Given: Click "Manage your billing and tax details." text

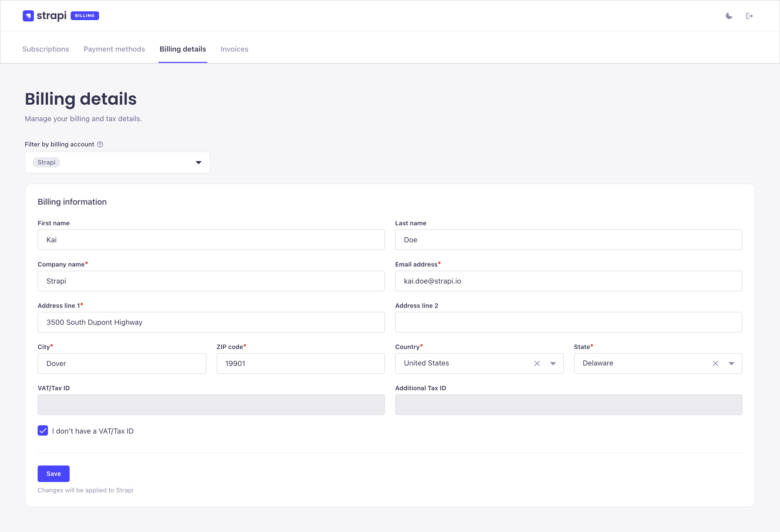Looking at the screenshot, I should tap(83, 119).
